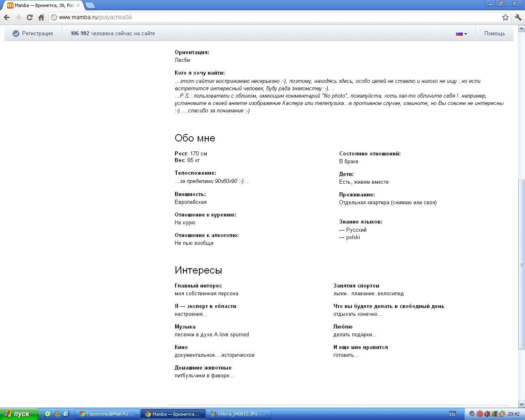Click the Не курю value

(185, 222)
